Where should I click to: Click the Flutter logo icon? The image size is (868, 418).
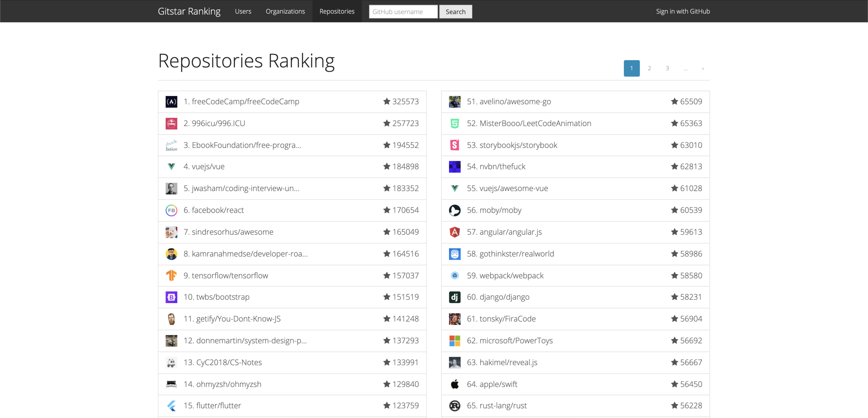click(x=171, y=405)
